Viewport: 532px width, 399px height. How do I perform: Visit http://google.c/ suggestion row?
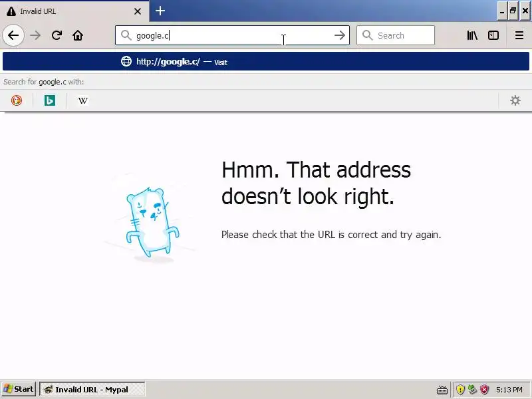pyautogui.click(x=266, y=61)
